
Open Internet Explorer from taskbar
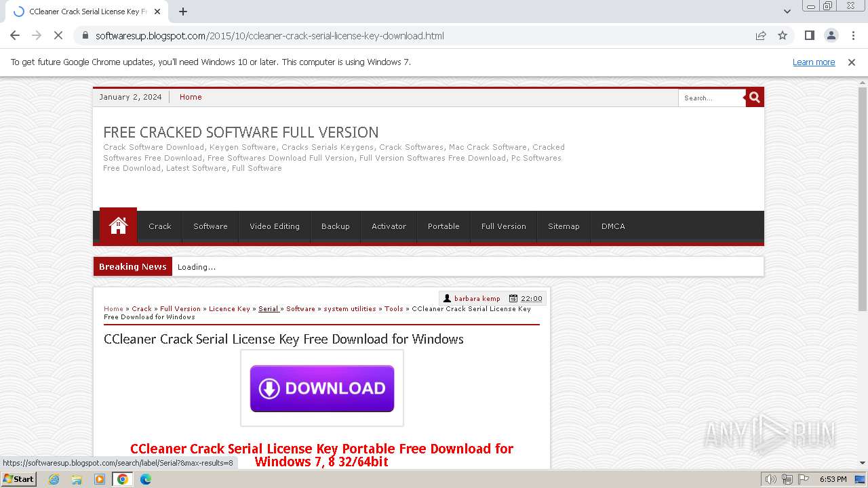[54, 479]
